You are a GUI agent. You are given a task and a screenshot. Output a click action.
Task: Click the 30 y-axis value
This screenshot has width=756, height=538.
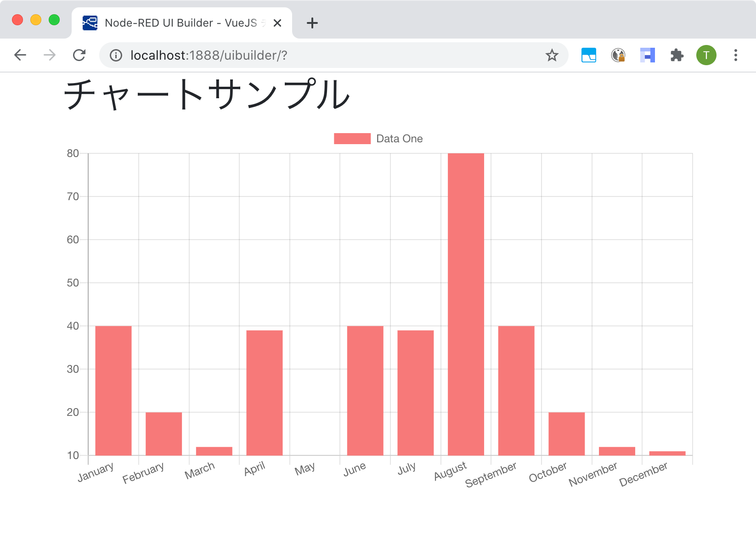(73, 369)
